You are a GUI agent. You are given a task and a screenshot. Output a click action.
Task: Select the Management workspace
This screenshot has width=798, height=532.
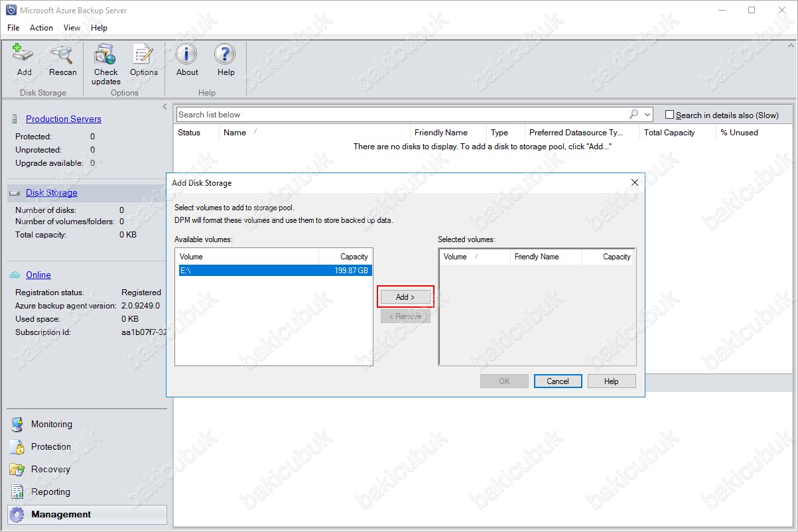(87, 515)
